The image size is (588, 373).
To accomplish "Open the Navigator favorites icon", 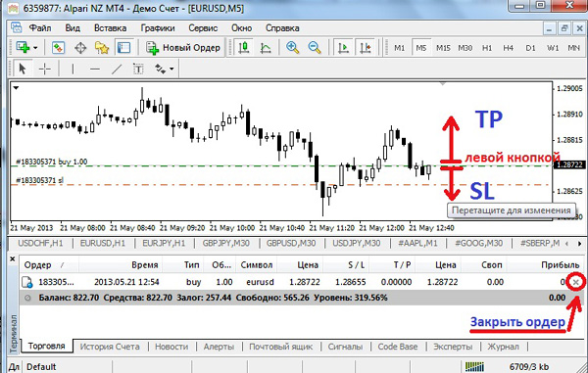I will coord(102,48).
